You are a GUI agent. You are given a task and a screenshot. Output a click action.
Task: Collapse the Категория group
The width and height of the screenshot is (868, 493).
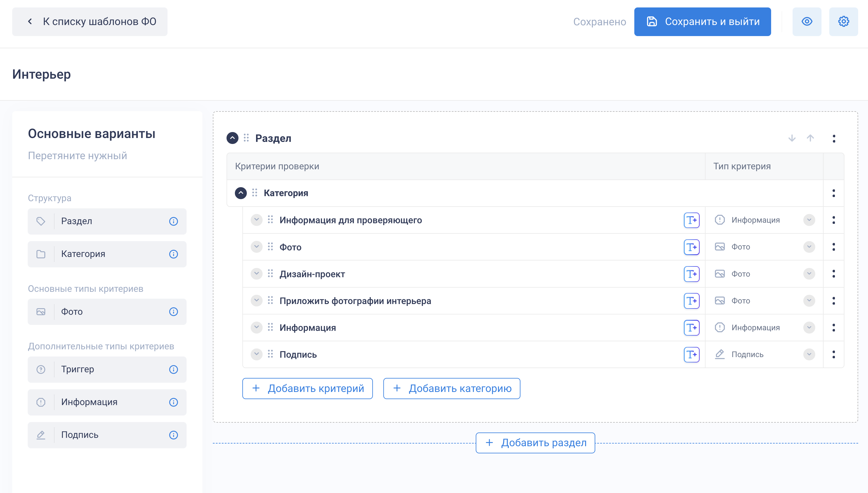point(241,193)
